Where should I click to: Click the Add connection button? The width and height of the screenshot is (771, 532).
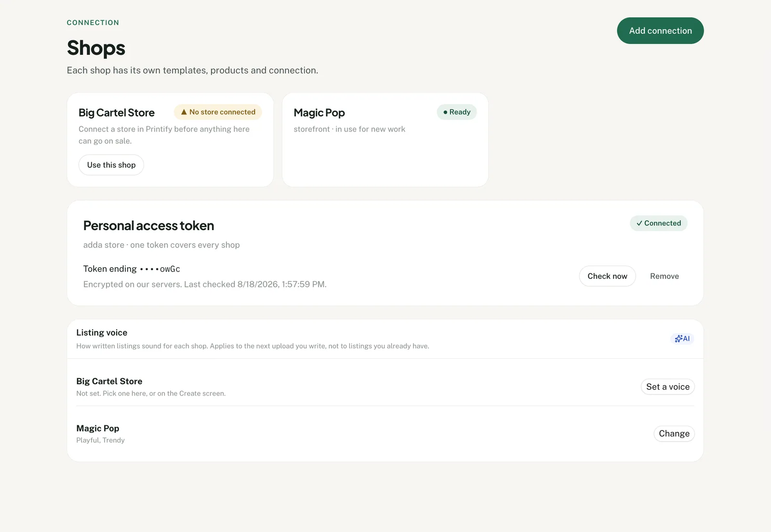click(660, 31)
